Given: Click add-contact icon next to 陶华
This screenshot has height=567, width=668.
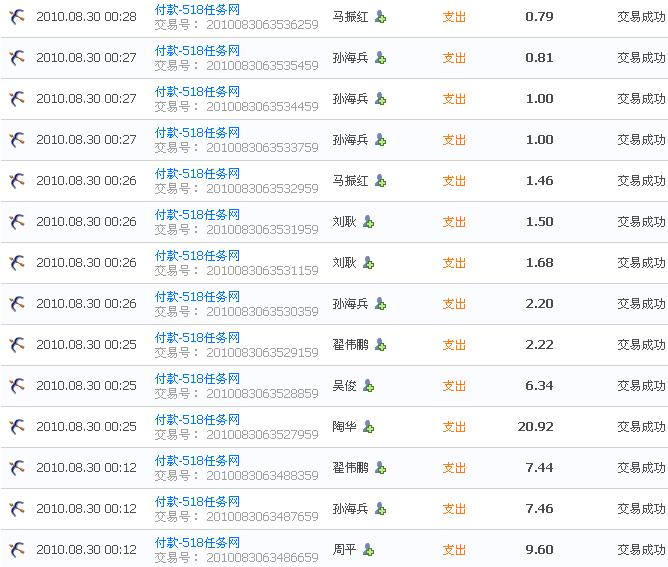Looking at the screenshot, I should [368, 427].
